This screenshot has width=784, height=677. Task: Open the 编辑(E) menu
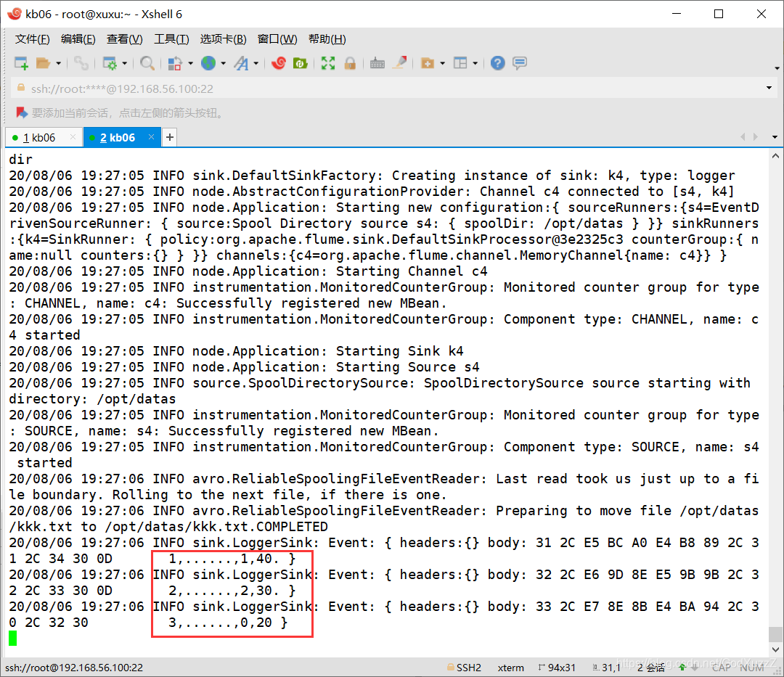[x=78, y=39]
